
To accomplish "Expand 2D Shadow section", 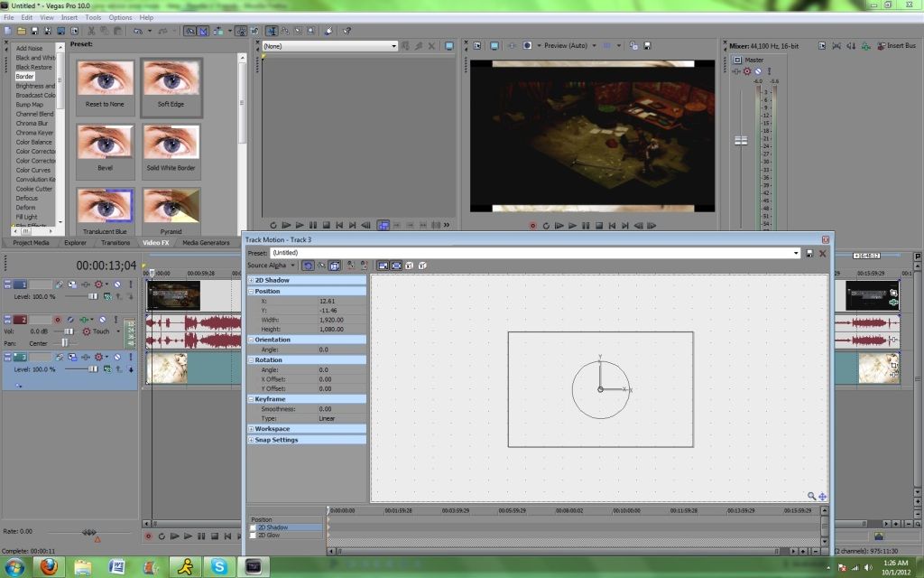I will 251,280.
